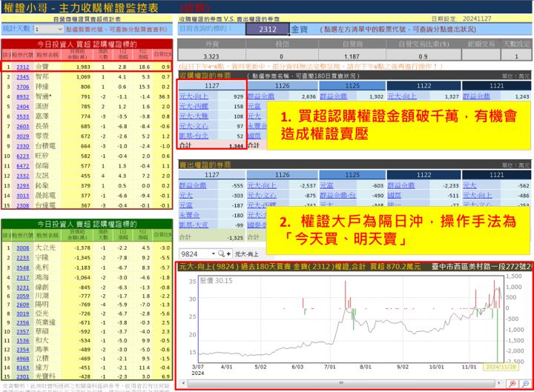Click the zoom-out icon at chart bottom right
Screen dimensions: 534x392
pos(526,384)
